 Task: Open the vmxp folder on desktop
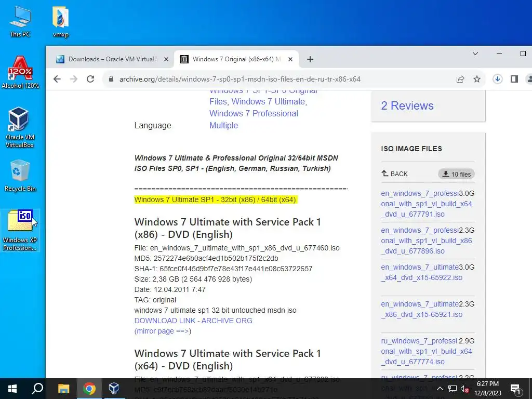coord(61,22)
